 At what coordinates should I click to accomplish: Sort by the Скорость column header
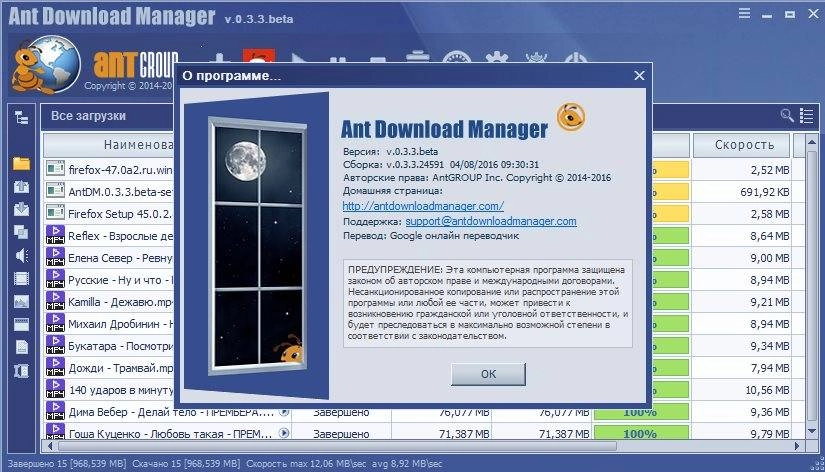coord(742,145)
